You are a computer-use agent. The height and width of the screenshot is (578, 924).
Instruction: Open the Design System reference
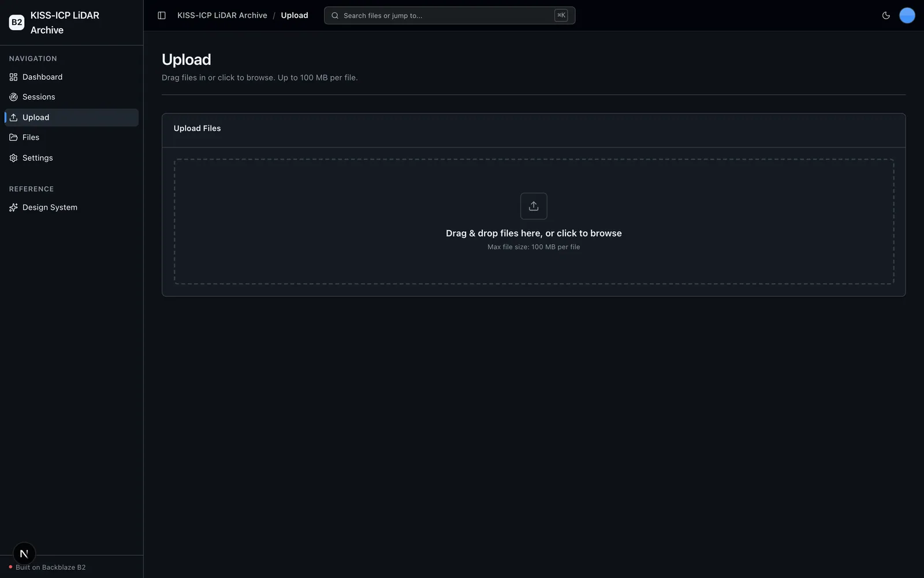[x=72, y=208]
